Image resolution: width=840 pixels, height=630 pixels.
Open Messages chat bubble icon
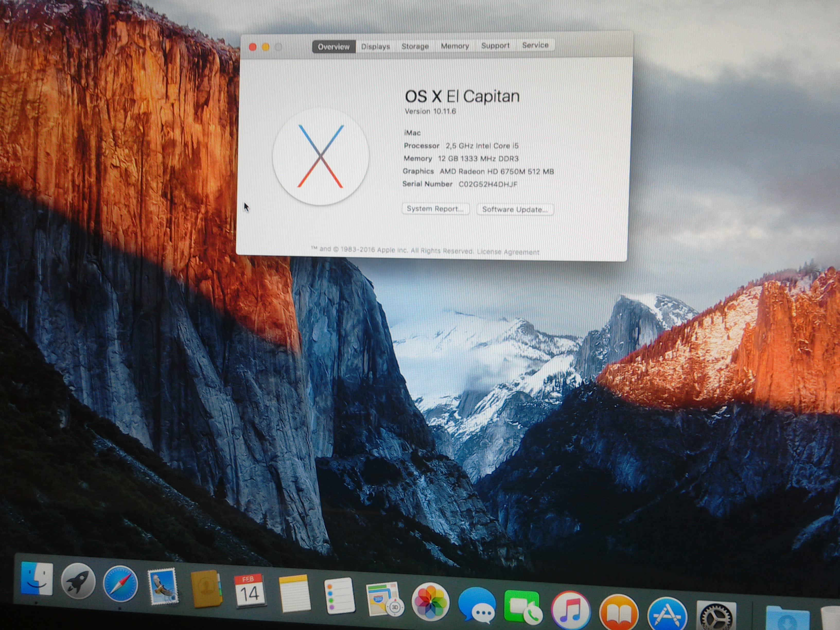click(477, 605)
